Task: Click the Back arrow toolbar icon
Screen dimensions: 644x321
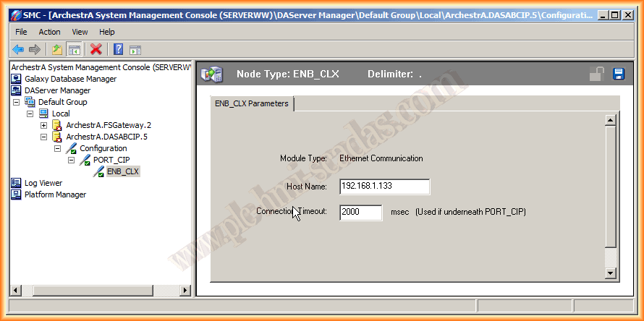Action: 18,49
